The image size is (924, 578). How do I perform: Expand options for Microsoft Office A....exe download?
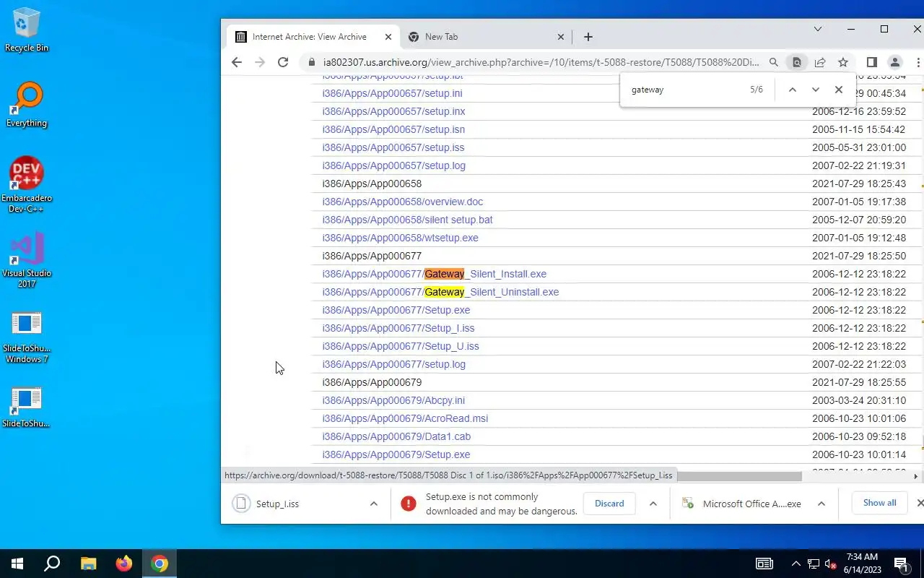pyautogui.click(x=821, y=504)
